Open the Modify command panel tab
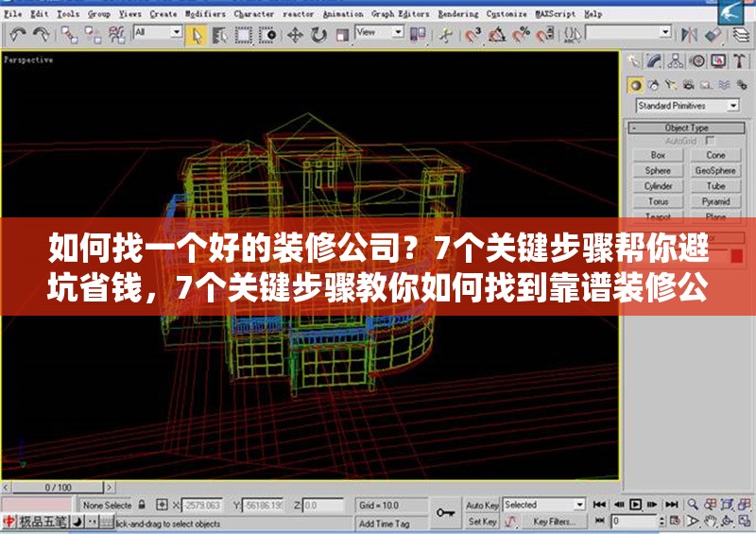756x534 pixels. 655,61
